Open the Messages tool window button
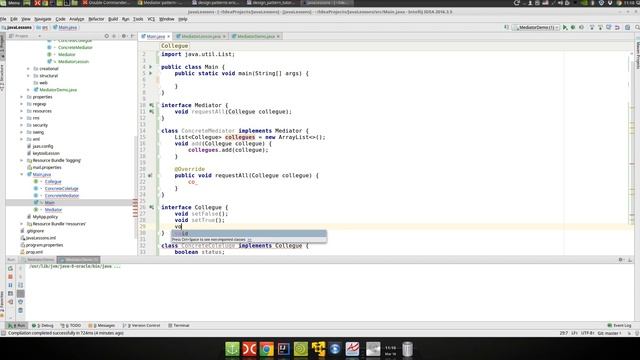This screenshot has width=640, height=360. coord(102,325)
